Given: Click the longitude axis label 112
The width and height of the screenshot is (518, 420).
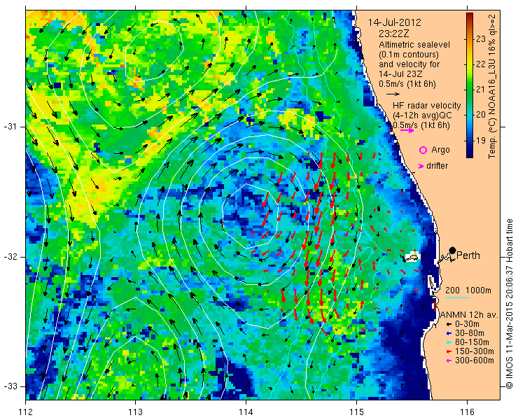Looking at the screenshot, I should click(25, 412).
